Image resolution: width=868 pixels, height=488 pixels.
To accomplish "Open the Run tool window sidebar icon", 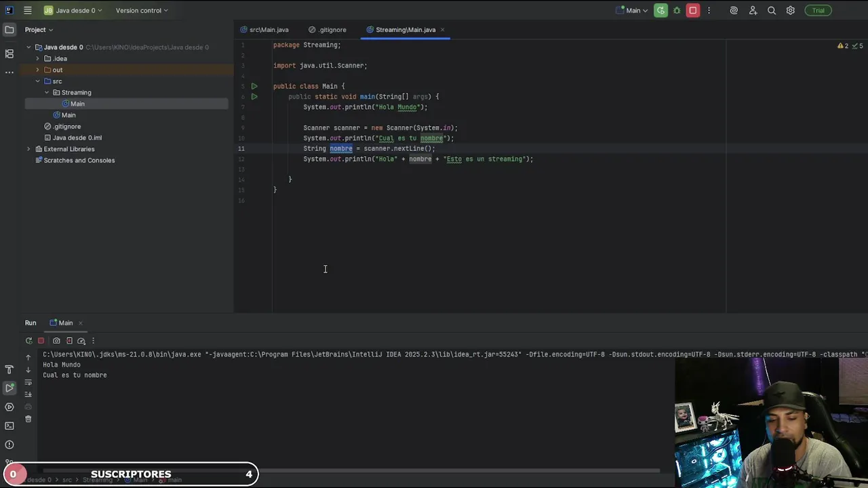I will (x=9, y=388).
